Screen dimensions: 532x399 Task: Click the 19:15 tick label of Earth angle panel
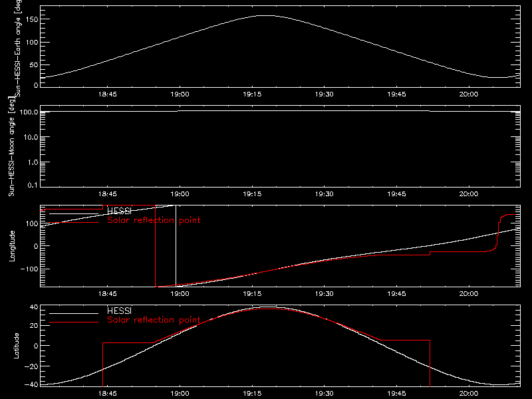(x=252, y=94)
